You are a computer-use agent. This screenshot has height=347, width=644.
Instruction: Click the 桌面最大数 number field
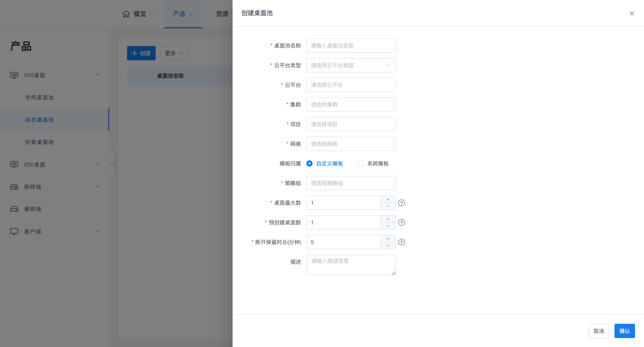coord(343,203)
